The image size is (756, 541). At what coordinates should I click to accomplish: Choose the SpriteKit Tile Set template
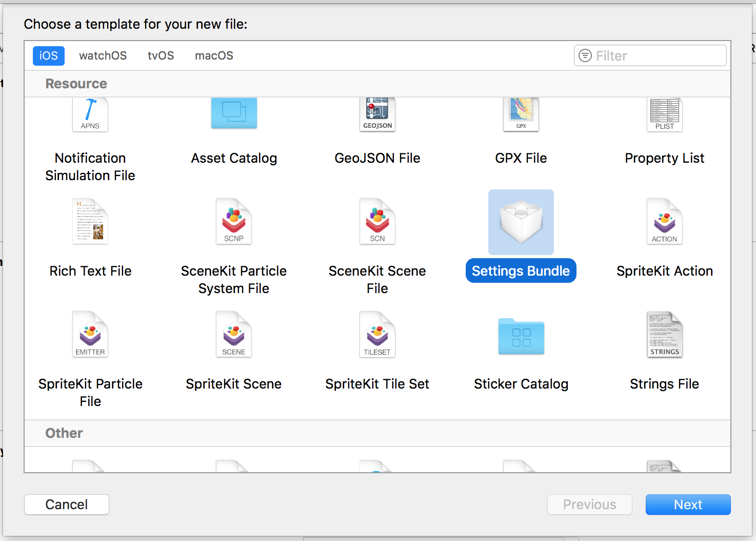click(377, 335)
